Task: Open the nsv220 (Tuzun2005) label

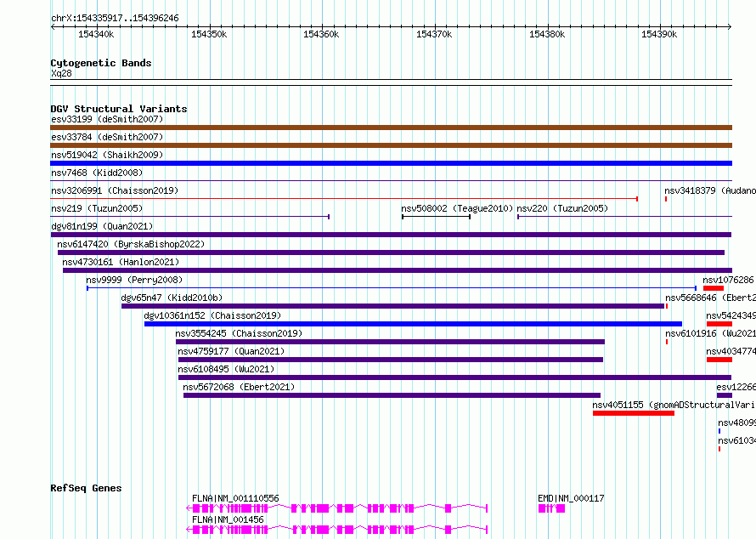Action: point(562,208)
